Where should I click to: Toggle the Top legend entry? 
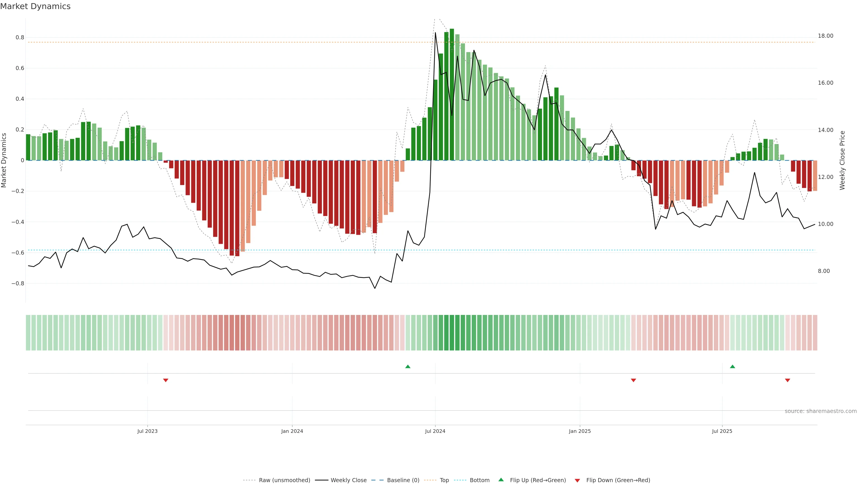tap(444, 480)
